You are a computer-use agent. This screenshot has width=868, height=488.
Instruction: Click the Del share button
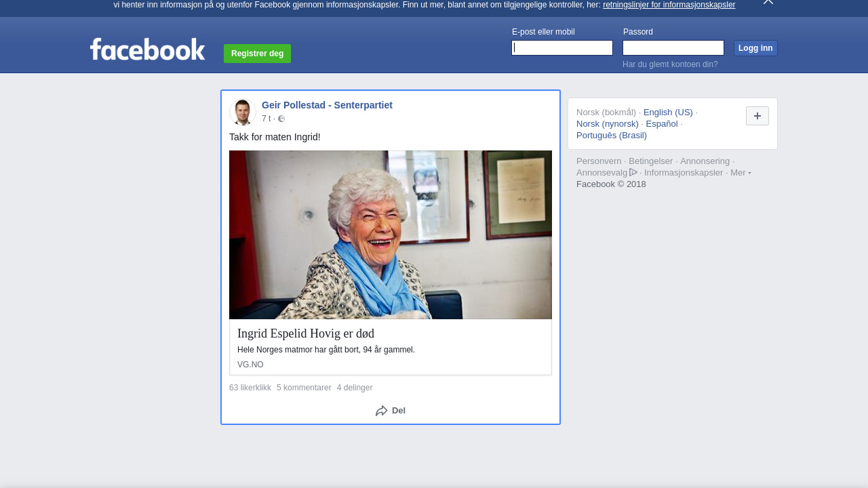391,411
